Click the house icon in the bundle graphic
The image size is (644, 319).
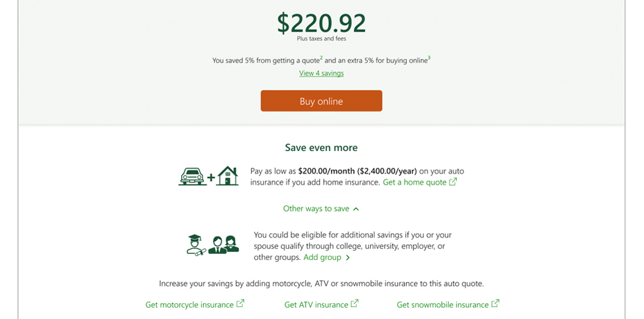[x=227, y=176]
